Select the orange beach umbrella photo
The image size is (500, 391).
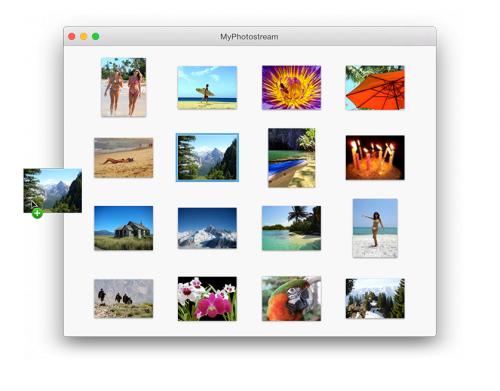tap(375, 88)
